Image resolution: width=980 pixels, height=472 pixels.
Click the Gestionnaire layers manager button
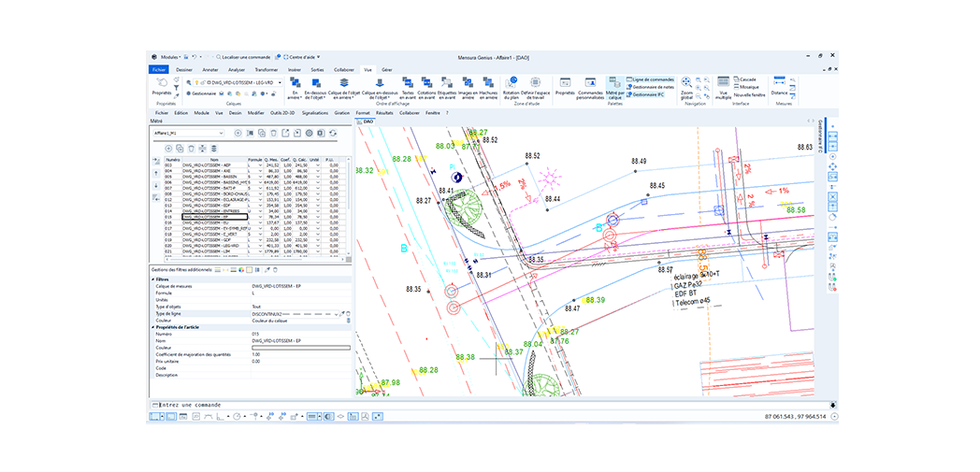(x=201, y=93)
